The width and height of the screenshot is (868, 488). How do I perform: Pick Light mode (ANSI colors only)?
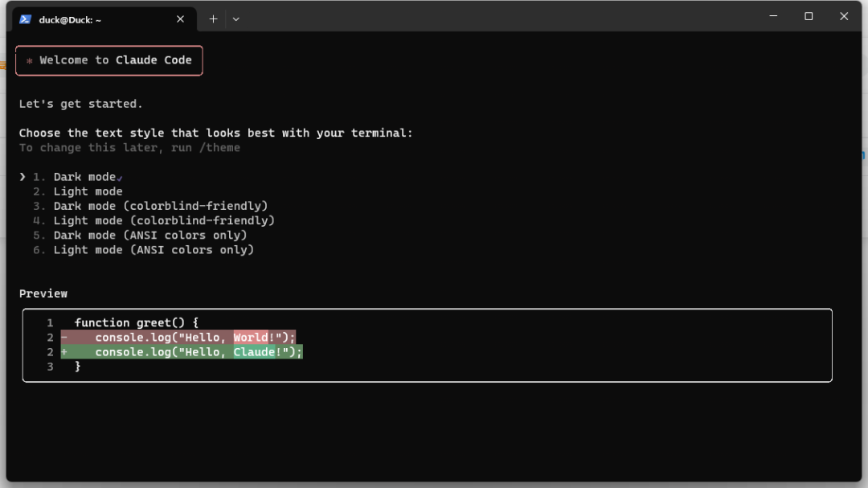coord(154,250)
